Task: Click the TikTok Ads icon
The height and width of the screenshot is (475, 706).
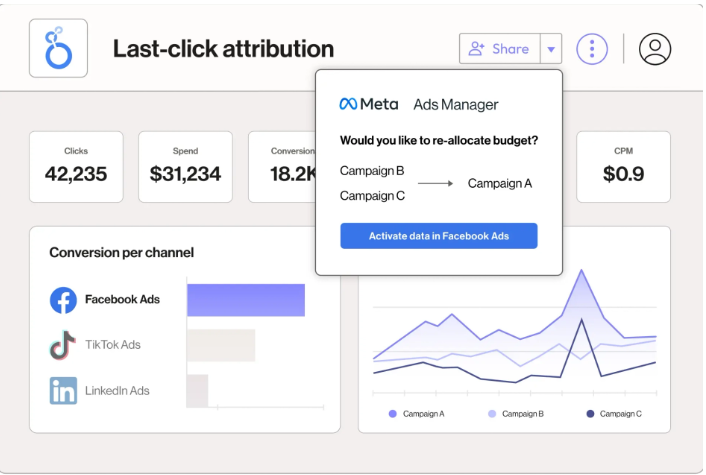Action: 62,345
